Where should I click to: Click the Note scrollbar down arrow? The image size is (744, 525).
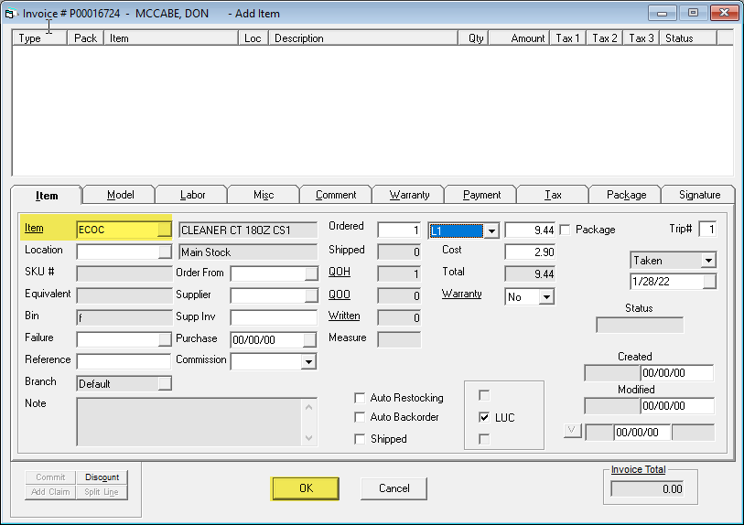coord(309,438)
